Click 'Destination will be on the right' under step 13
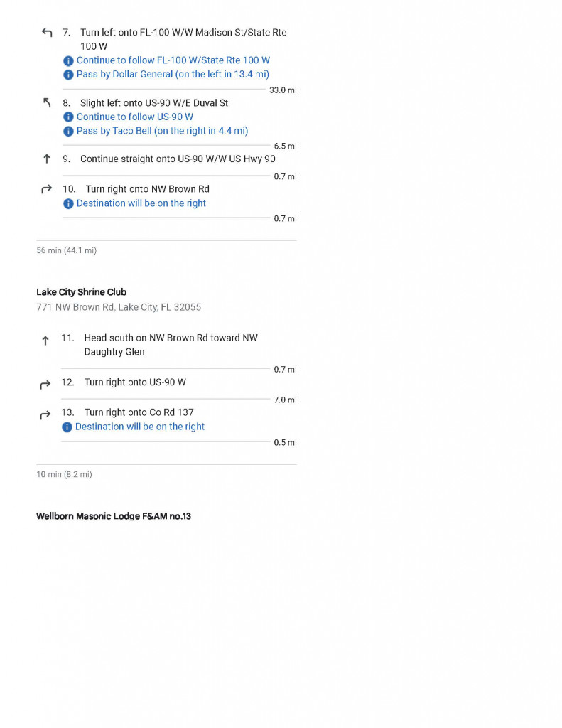Viewport: 562px width, 728px height. (x=140, y=427)
